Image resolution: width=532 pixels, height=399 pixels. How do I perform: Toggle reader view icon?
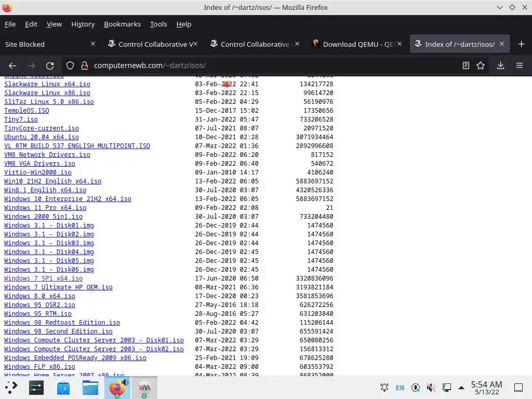(466, 65)
